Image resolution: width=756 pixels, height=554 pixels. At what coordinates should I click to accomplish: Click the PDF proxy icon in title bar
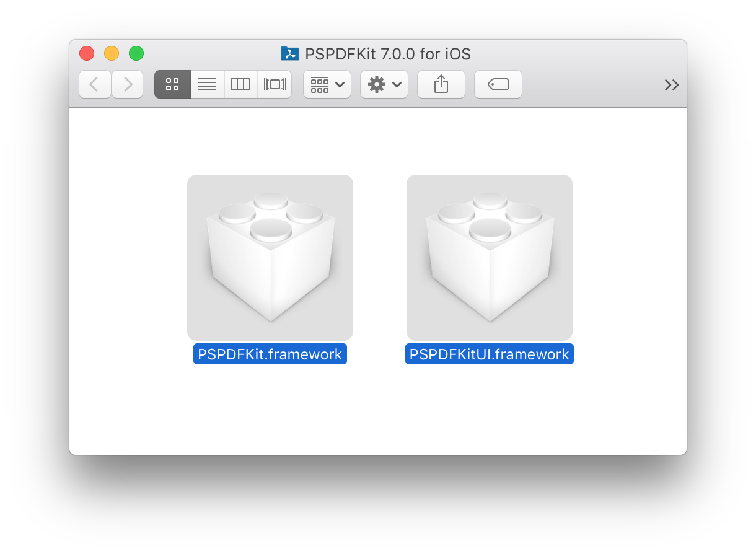pyautogui.click(x=289, y=54)
